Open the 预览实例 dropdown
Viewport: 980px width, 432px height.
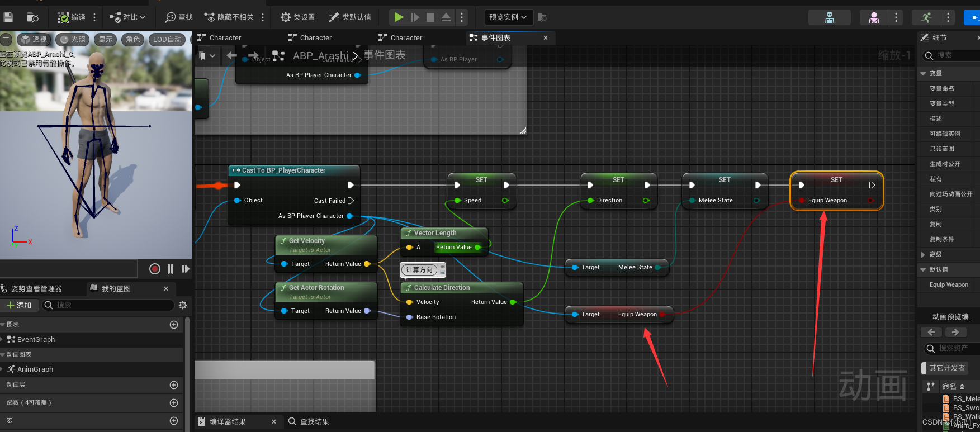point(508,17)
